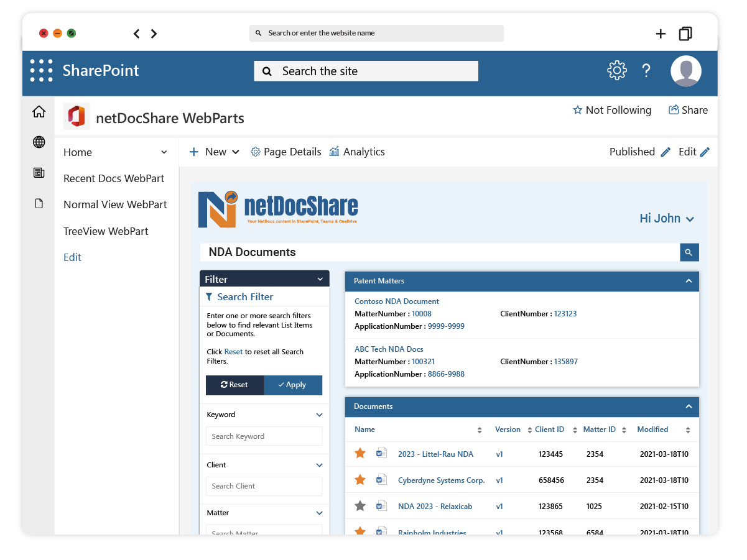Viewport: 747px width, 560px height.
Task: Toggle favorite star for 2023 - Littel-Rau NDA
Action: click(x=360, y=454)
